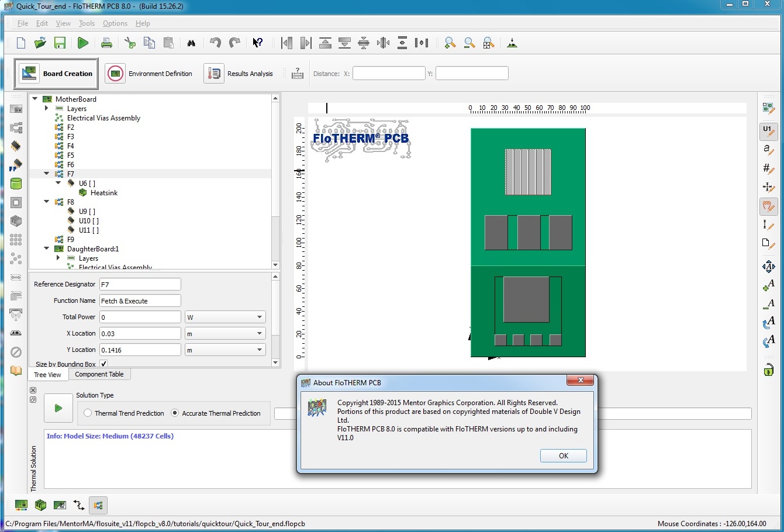The height and width of the screenshot is (532, 784).
Task: Switch to Environment Definition mode
Action: click(x=149, y=74)
